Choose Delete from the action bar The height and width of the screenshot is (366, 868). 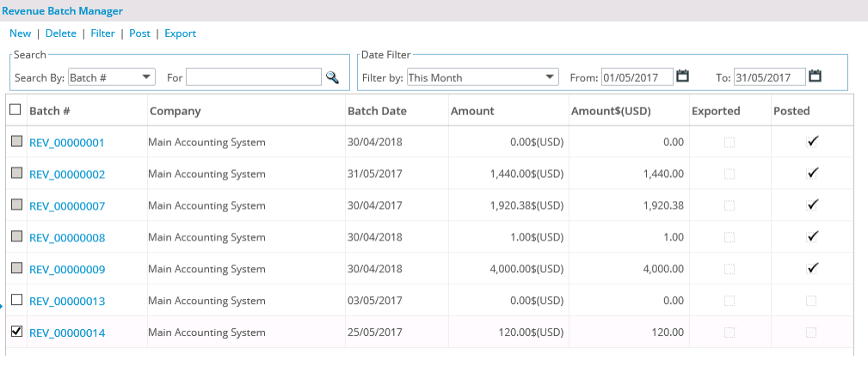coord(61,34)
